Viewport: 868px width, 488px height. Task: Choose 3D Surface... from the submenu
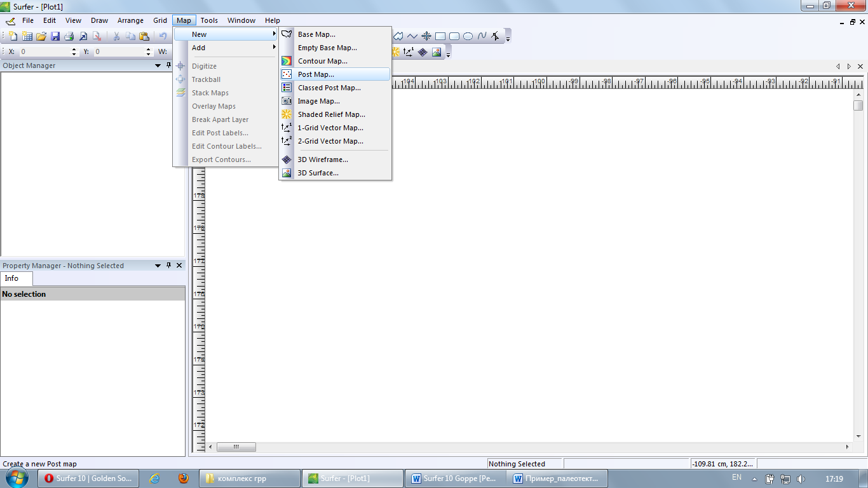tap(335, 173)
